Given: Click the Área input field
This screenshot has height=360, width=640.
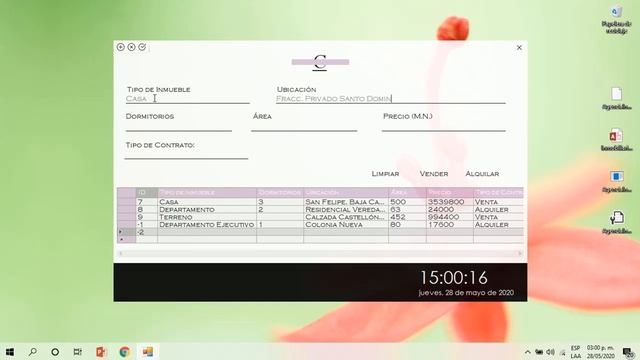Looking at the screenshot, I should pyautogui.click(x=304, y=126).
